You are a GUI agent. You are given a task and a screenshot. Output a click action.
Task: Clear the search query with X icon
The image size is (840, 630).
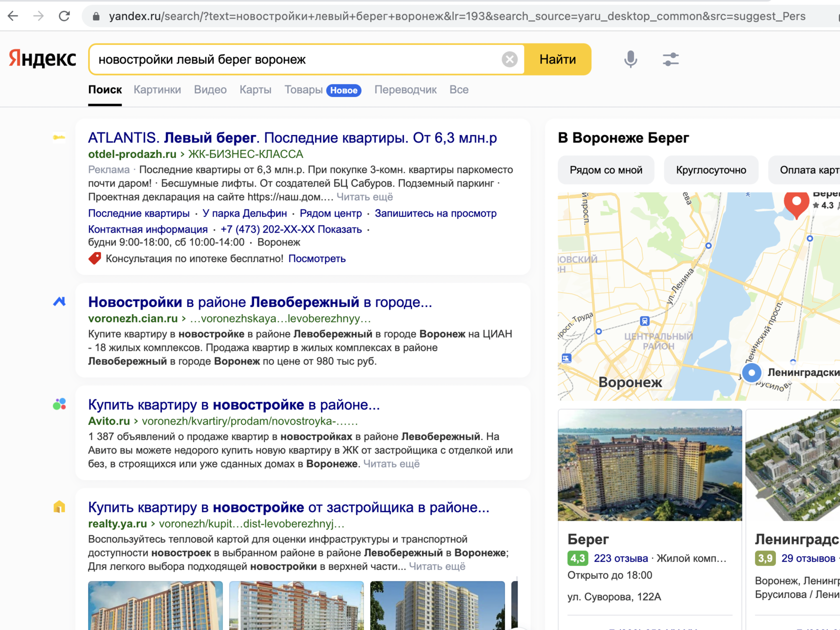pos(509,59)
